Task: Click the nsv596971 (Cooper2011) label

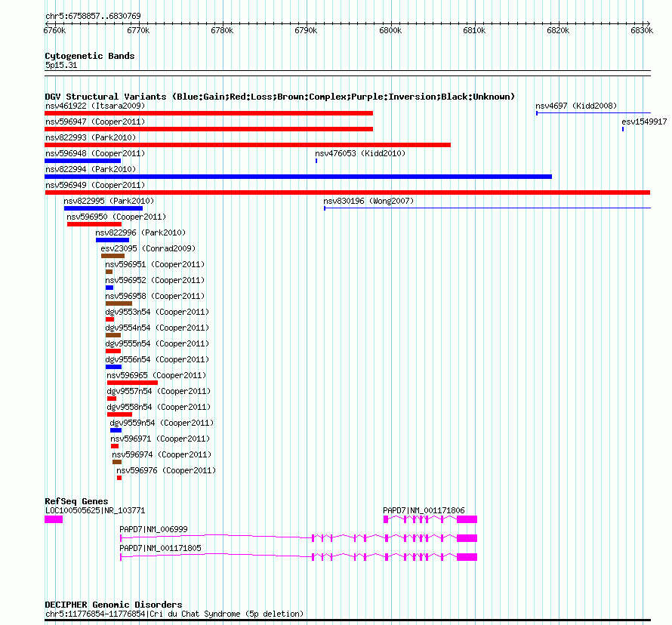Action: coord(160,439)
